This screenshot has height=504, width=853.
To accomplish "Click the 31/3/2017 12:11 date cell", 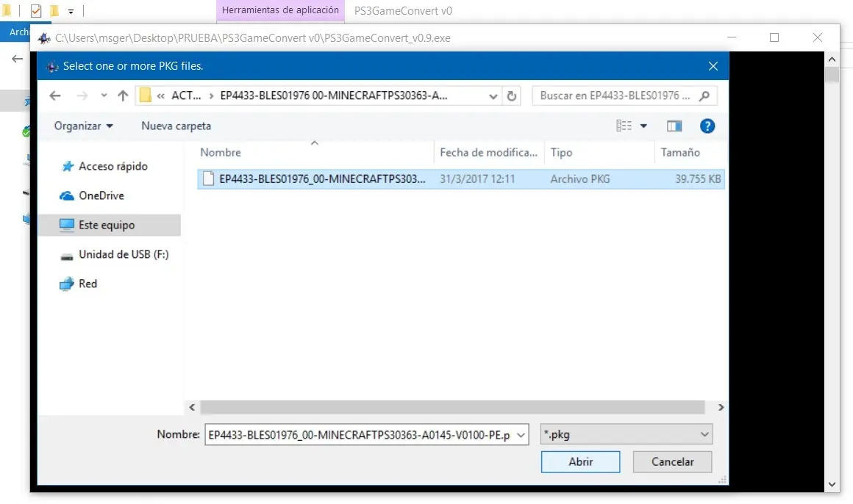I will pyautogui.click(x=477, y=179).
